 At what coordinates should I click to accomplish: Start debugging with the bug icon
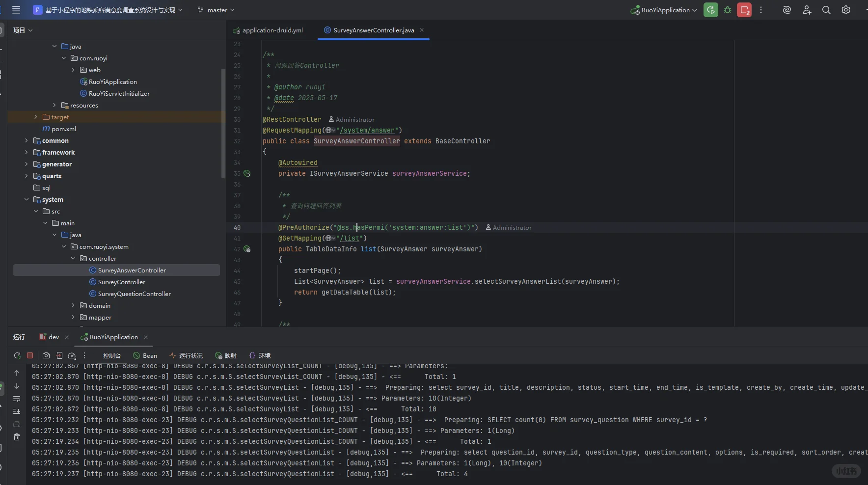(x=728, y=10)
